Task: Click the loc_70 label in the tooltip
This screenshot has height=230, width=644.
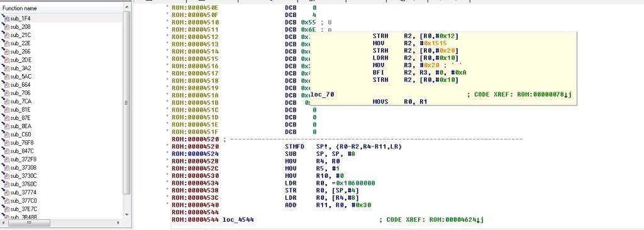Action: tap(323, 94)
